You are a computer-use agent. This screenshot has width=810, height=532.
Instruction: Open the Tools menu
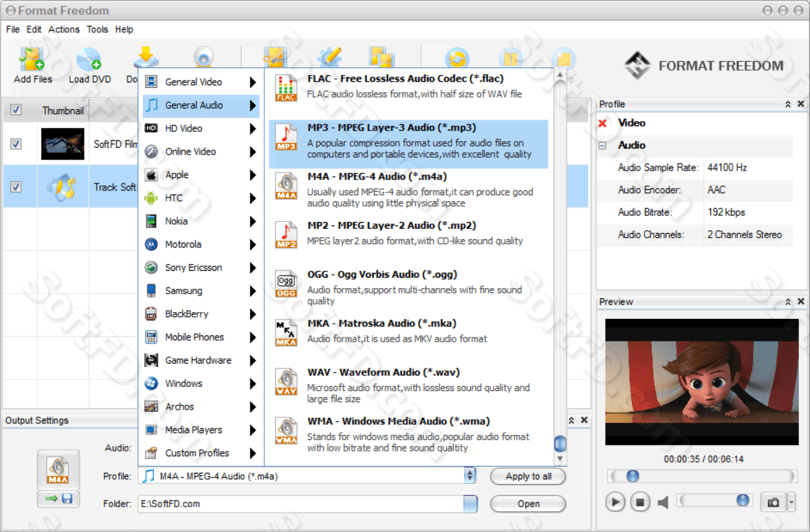97,30
